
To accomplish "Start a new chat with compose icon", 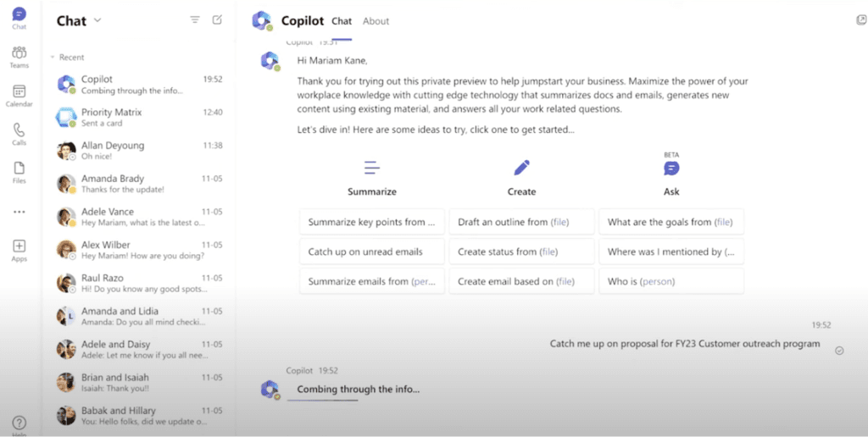I will click(x=217, y=20).
